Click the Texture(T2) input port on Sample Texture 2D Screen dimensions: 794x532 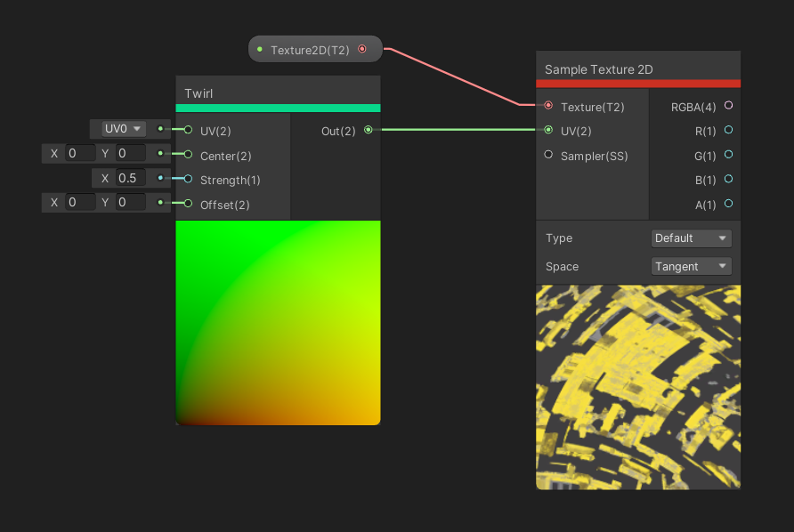pos(548,106)
